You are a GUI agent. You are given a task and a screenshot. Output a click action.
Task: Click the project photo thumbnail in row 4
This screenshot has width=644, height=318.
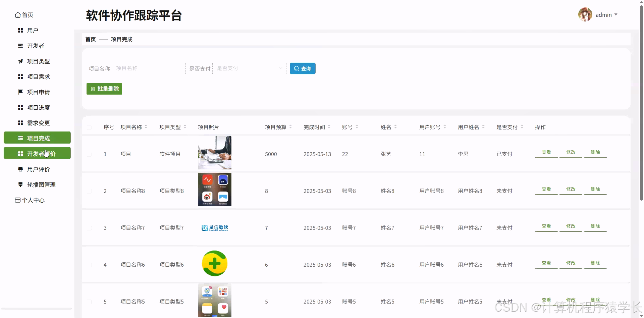pos(214,264)
